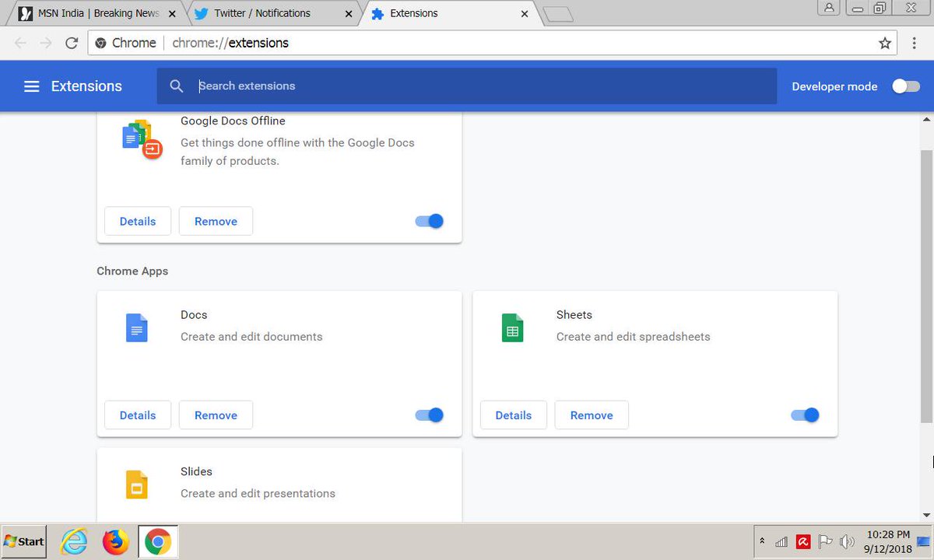This screenshot has width=934, height=560.
Task: Click the Create and edit documents description
Action: pos(251,337)
